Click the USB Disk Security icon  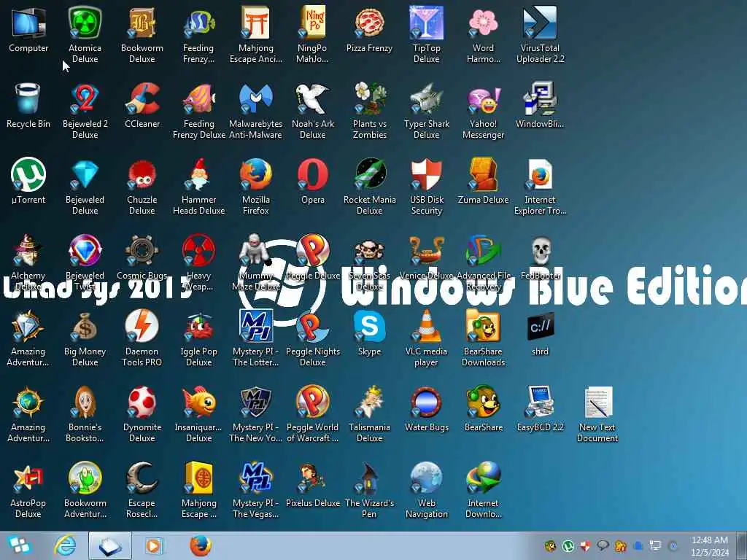(x=426, y=186)
